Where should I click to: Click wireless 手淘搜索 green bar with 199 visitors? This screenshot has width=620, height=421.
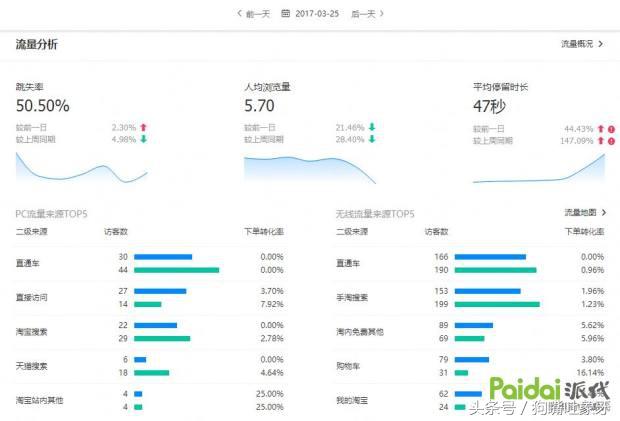[497, 304]
